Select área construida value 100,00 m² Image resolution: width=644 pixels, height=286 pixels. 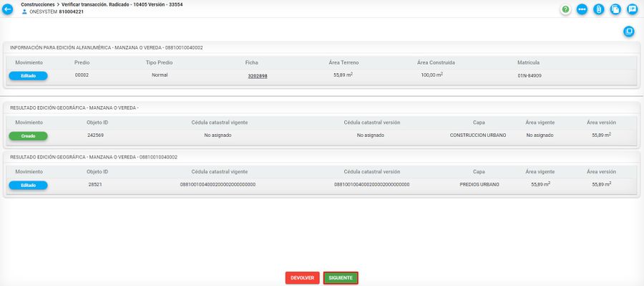coord(431,75)
